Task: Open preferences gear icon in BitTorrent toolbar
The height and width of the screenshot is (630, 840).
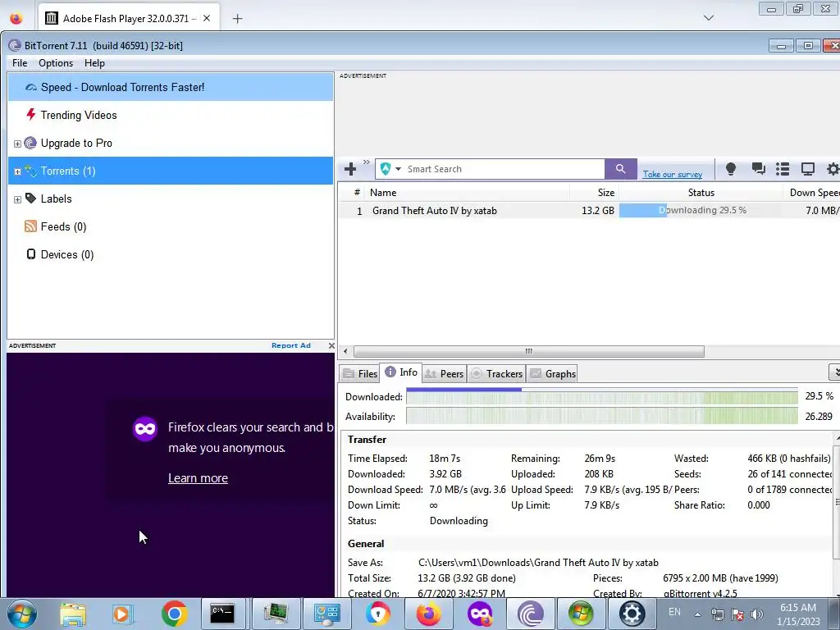Action: pos(833,169)
